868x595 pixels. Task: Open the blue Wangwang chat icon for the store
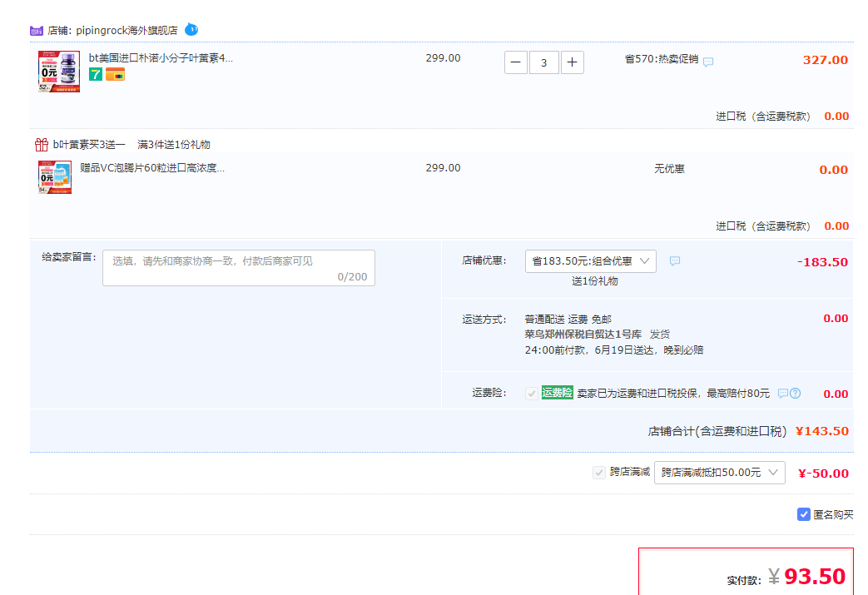click(191, 29)
